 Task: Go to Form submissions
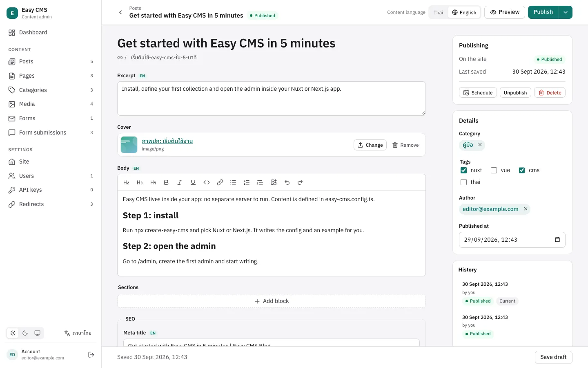coord(51,132)
